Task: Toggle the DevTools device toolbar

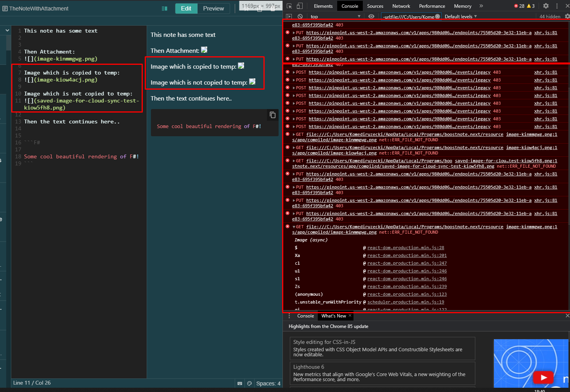Action: [x=300, y=6]
